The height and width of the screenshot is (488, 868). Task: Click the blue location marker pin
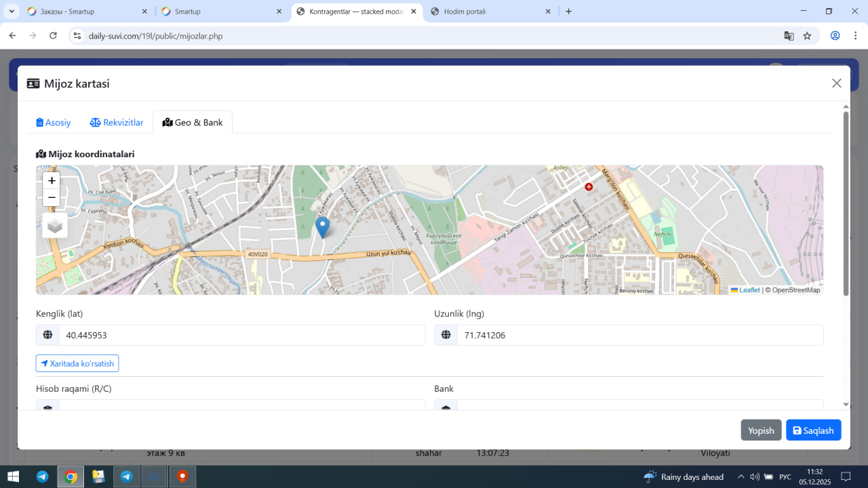[x=323, y=226]
